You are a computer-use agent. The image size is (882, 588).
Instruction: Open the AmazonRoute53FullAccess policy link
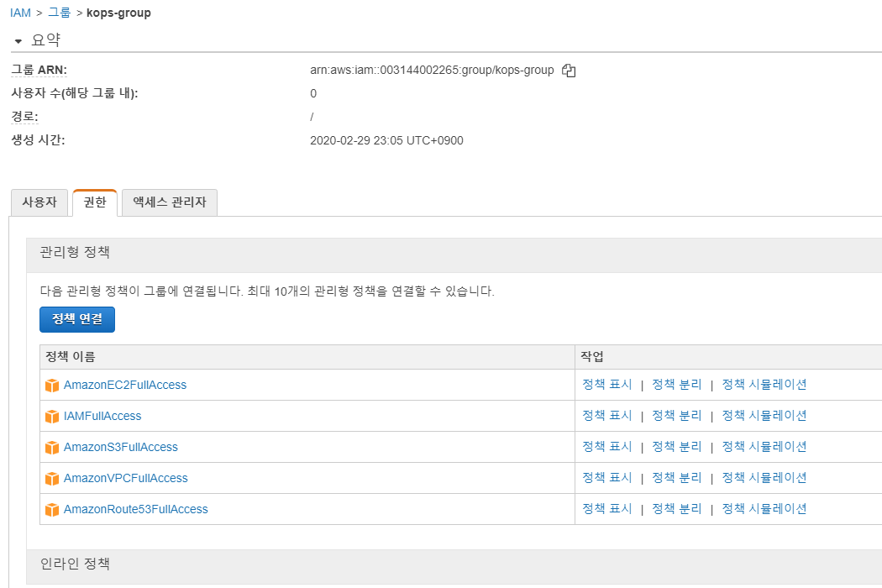tap(135, 509)
